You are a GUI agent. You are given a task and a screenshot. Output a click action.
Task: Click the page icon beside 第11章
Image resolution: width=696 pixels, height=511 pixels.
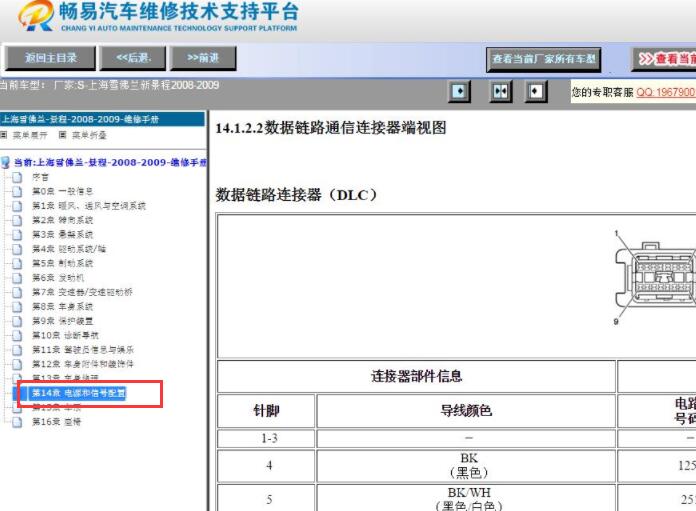click(x=17, y=350)
